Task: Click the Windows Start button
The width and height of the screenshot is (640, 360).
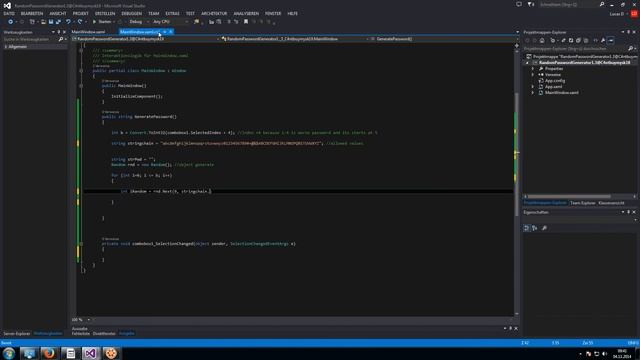Action: click(9, 353)
